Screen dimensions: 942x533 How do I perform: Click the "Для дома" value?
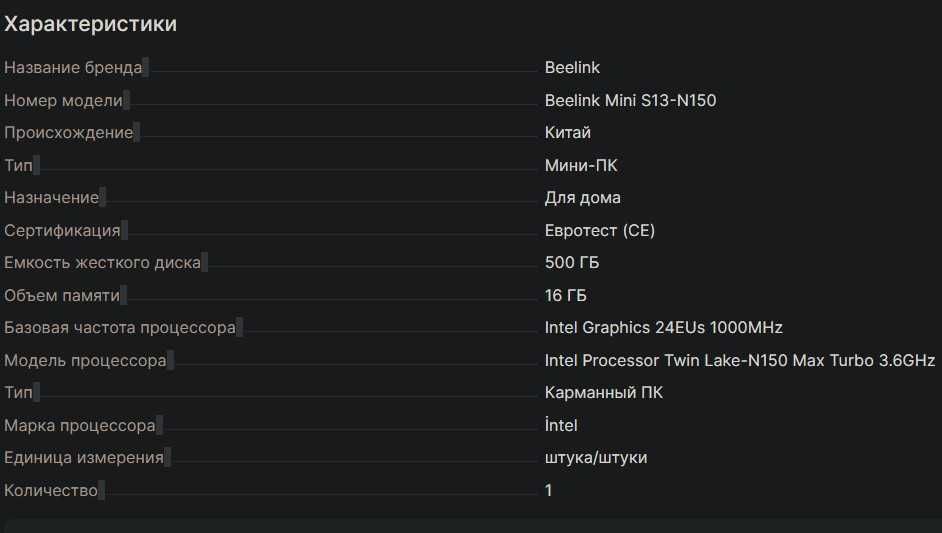(582, 198)
